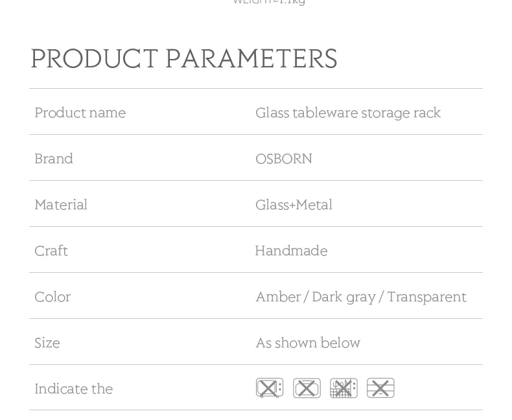This screenshot has height=420, width=512.
Task: Select the 'Color' row label
Action: point(52,297)
